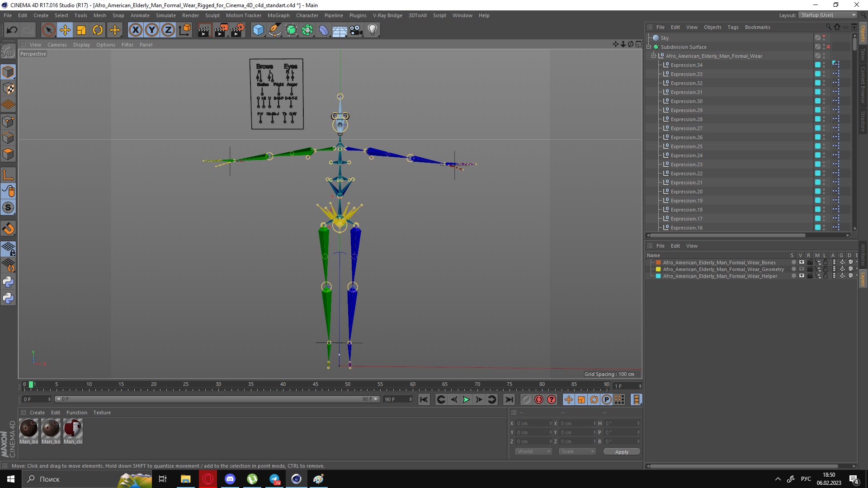Open the World coordinate dropdown

point(534,451)
